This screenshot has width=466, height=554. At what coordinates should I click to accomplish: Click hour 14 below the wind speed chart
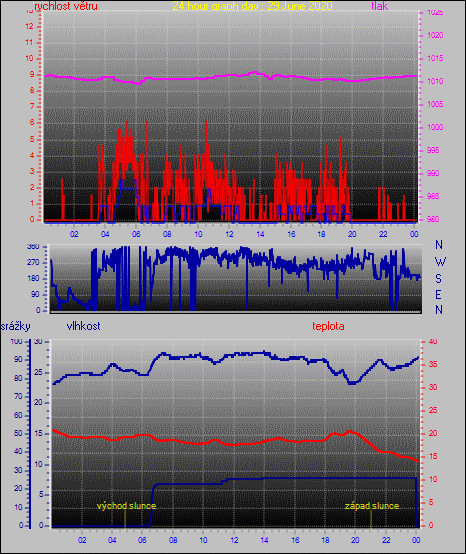coord(260,234)
